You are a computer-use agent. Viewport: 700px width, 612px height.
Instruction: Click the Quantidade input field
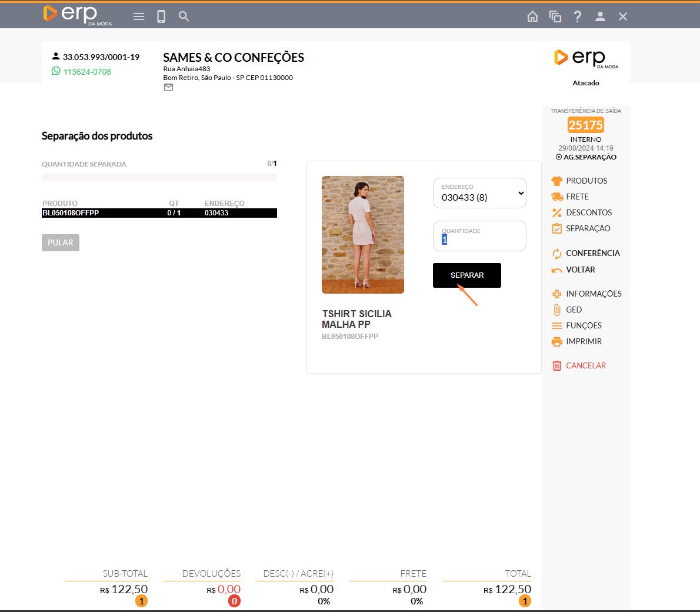click(479, 239)
